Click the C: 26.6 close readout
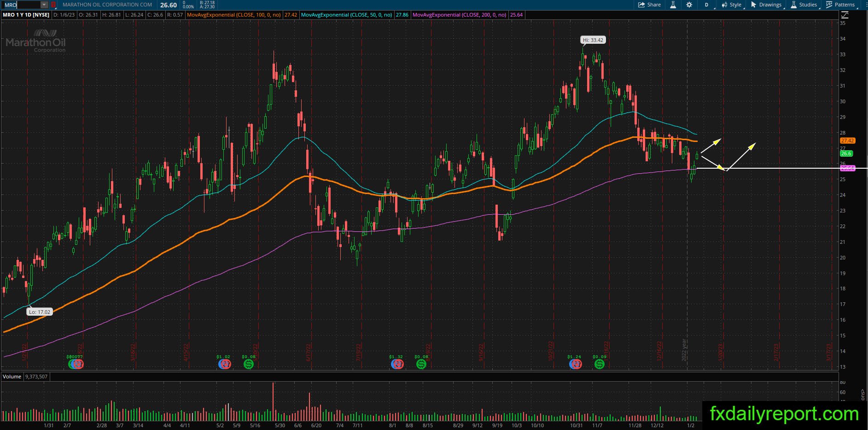The width and height of the screenshot is (868, 430). pyautogui.click(x=155, y=15)
